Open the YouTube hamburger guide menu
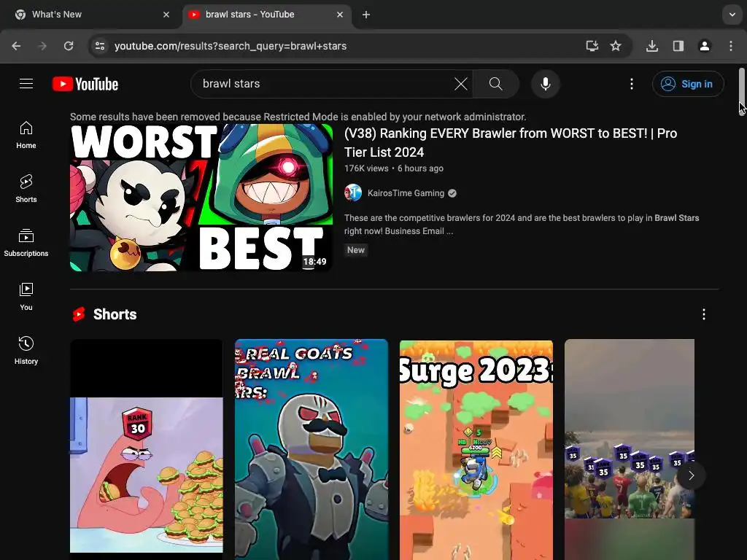The width and height of the screenshot is (747, 560). (x=26, y=84)
